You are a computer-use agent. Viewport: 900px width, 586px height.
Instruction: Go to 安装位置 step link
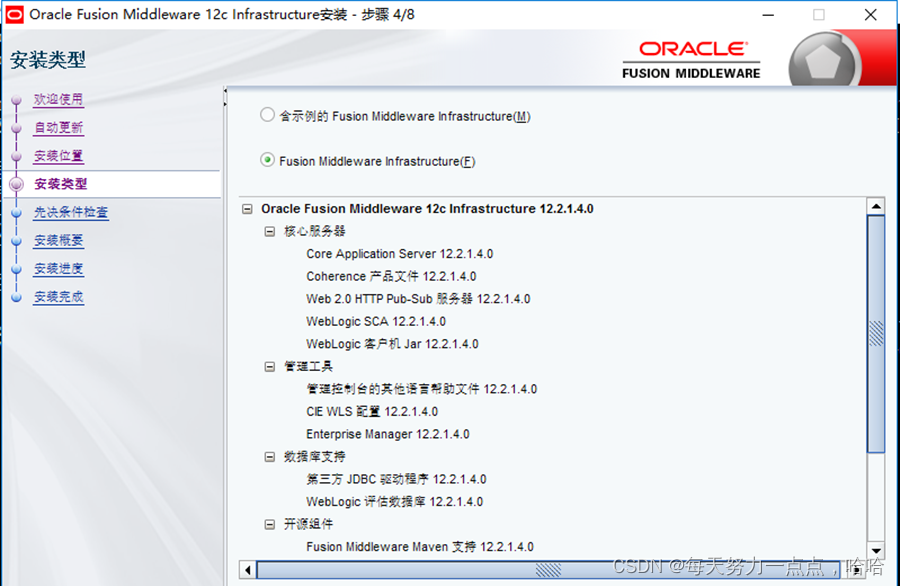(x=59, y=156)
